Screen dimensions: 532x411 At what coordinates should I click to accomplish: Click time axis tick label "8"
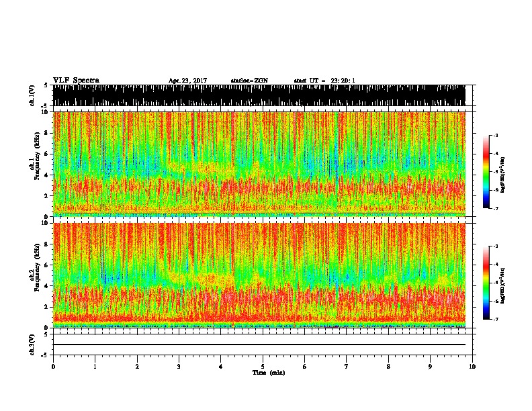pyautogui.click(x=388, y=367)
